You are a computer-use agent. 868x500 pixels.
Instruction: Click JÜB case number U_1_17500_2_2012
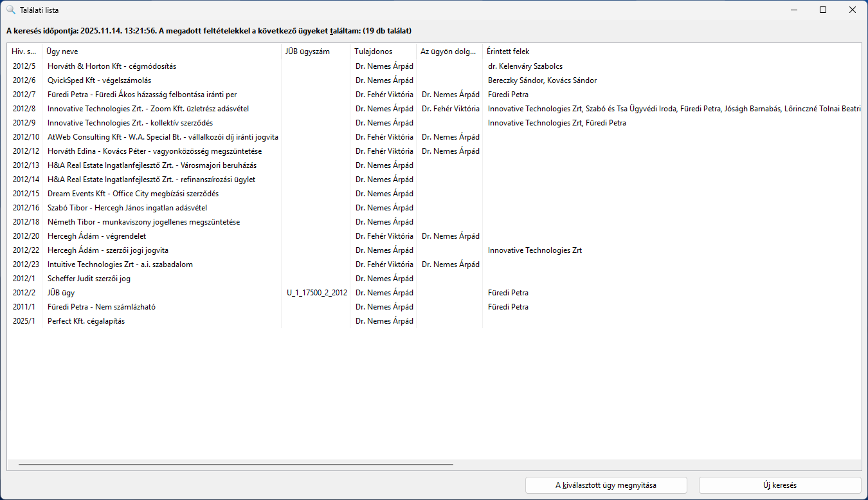pyautogui.click(x=317, y=293)
